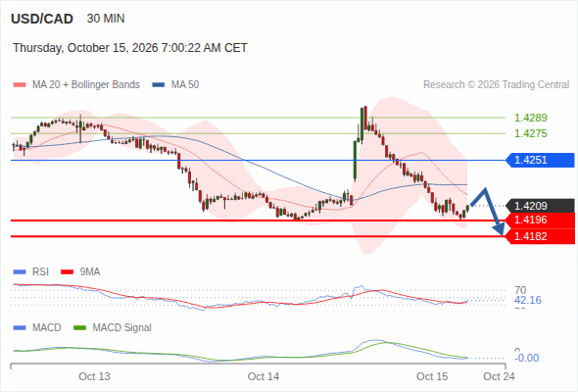Viewport: 578px width, 392px height.
Task: Click the Oct 14 date axis label
Action: pyautogui.click(x=264, y=376)
